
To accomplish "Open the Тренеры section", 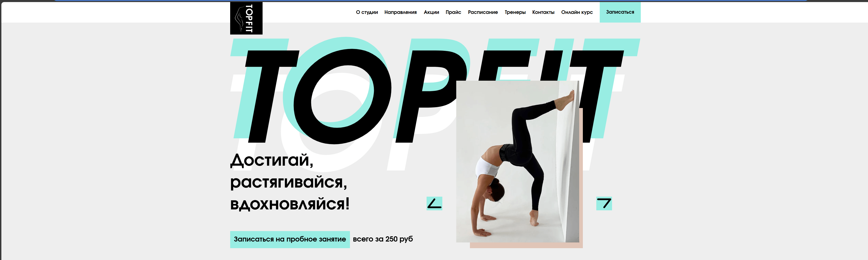I will point(515,12).
